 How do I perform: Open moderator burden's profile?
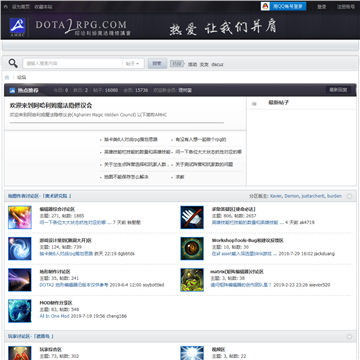pos(334,196)
